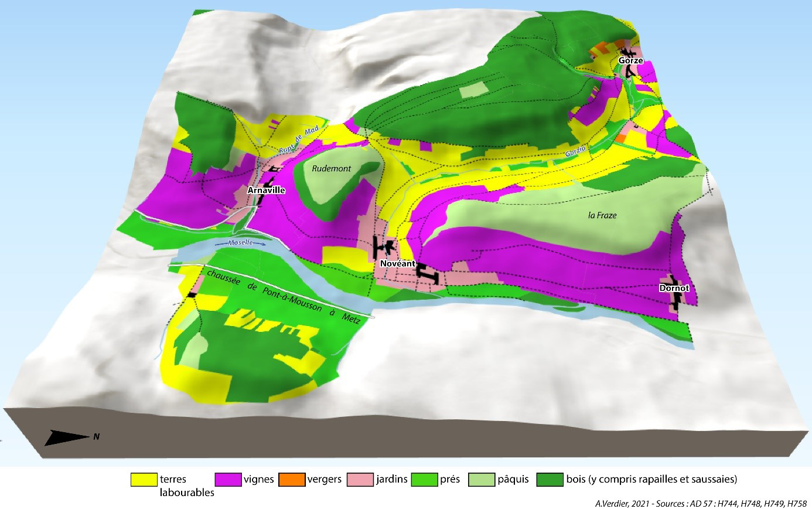This screenshot has height=509, width=812.
Task: Click the bright green prés legend swatch
Action: (425, 480)
